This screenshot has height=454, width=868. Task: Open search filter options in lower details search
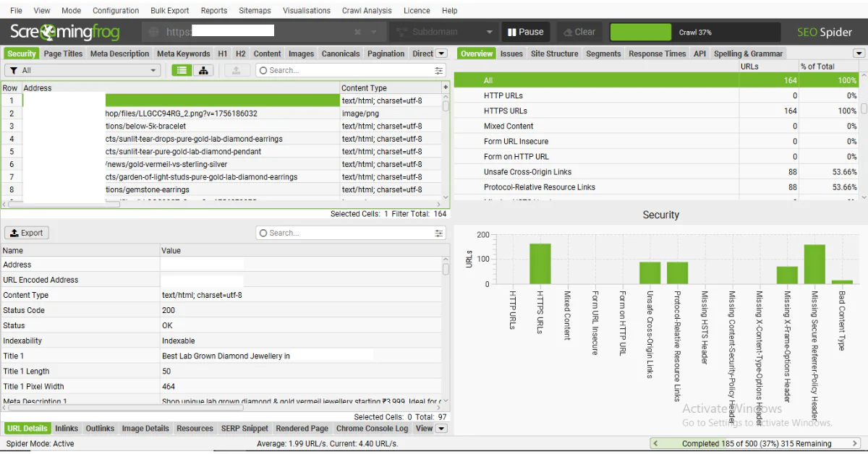coord(439,233)
